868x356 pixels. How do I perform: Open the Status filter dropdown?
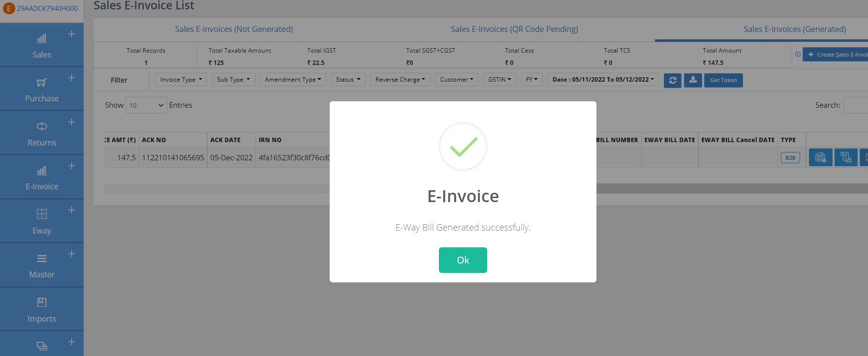pyautogui.click(x=348, y=80)
